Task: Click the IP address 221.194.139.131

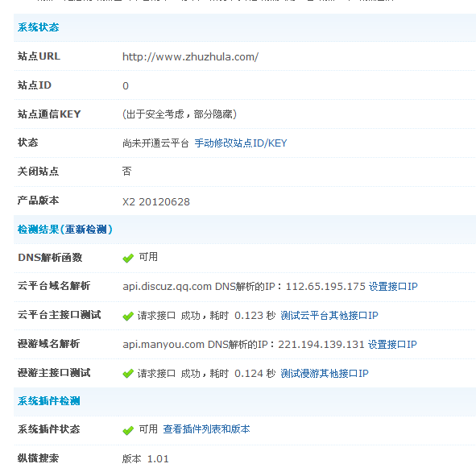Action: coord(321,344)
